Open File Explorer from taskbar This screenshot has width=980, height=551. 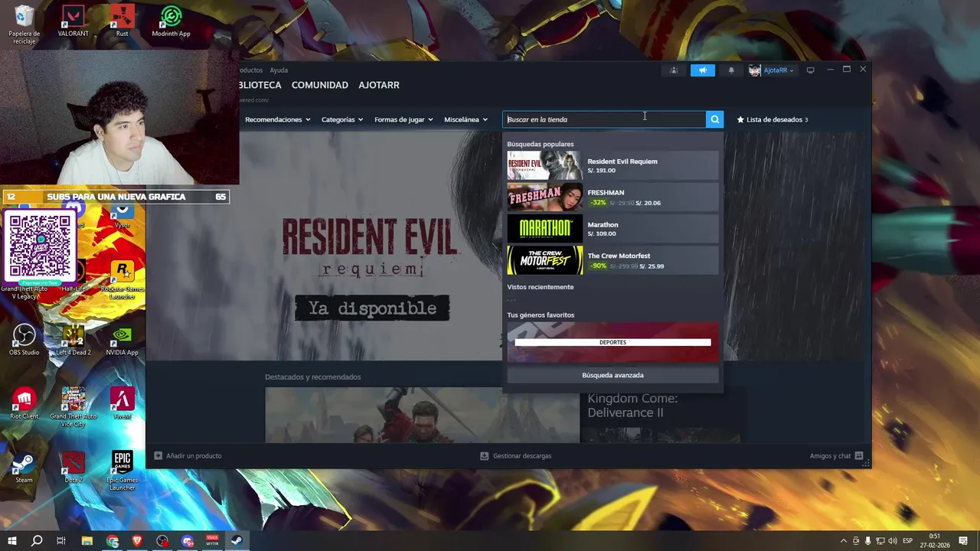pyautogui.click(x=87, y=541)
